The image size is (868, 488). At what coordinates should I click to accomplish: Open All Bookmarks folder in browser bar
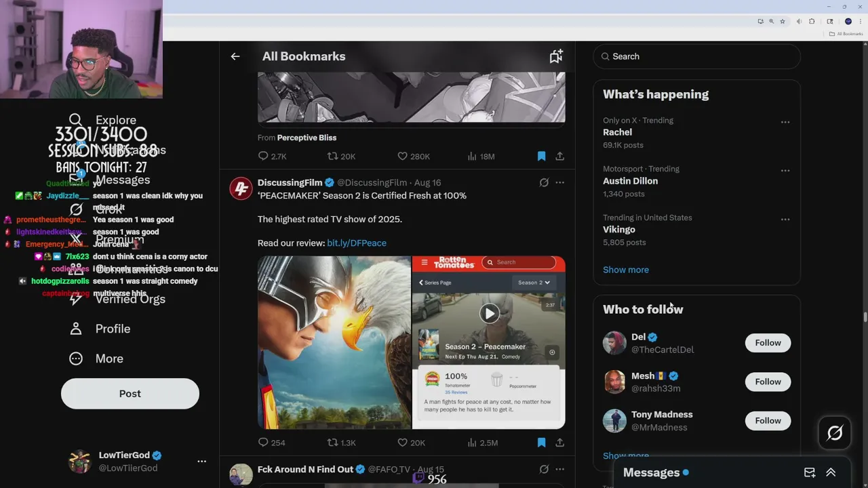[846, 34]
